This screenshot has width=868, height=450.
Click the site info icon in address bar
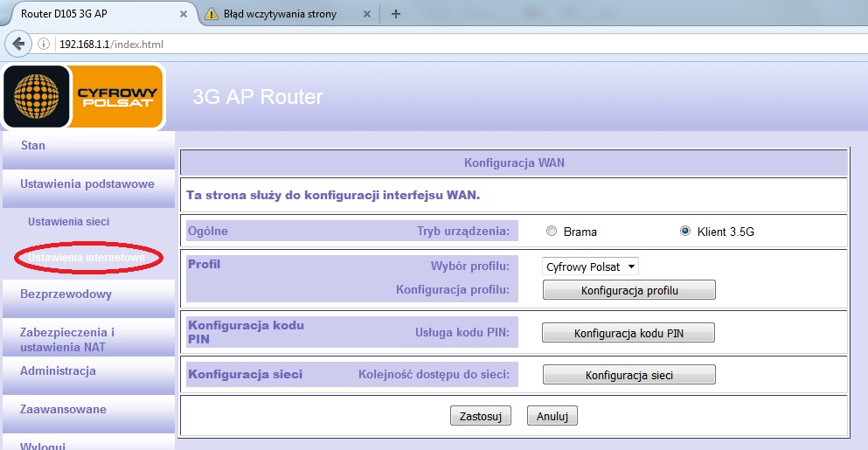[x=45, y=44]
